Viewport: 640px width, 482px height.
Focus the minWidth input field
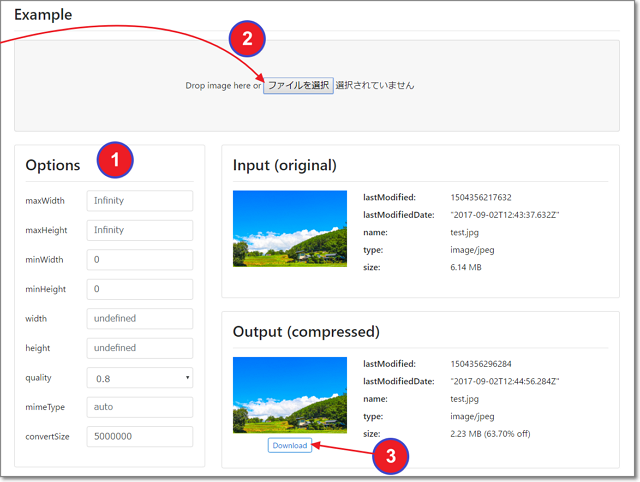pyautogui.click(x=139, y=260)
